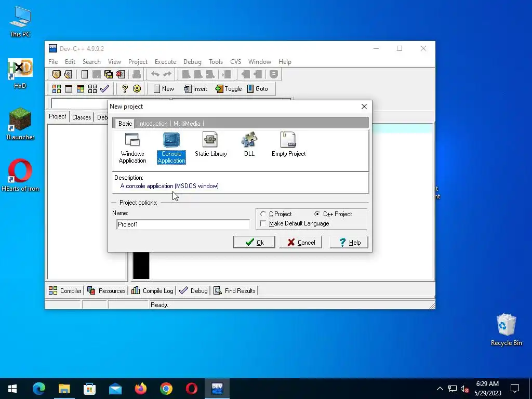Click the grayed-out Redo arrow icon
The image size is (532, 399).
167,74
